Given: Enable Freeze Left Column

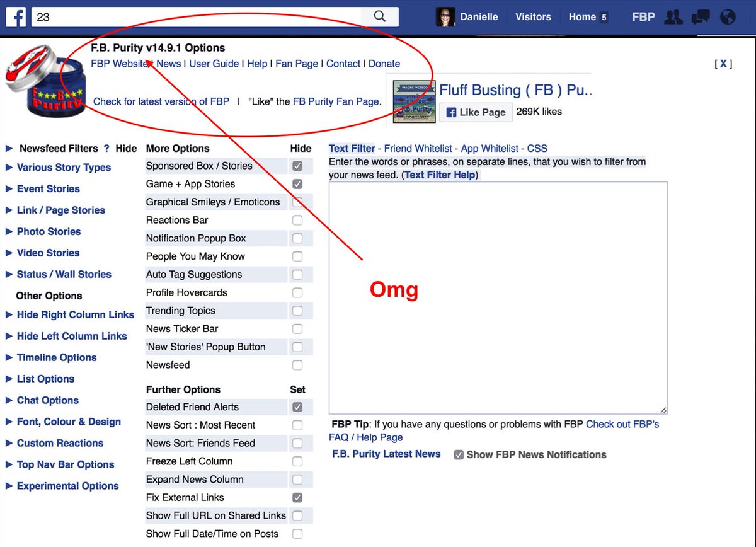Looking at the screenshot, I should tap(297, 461).
